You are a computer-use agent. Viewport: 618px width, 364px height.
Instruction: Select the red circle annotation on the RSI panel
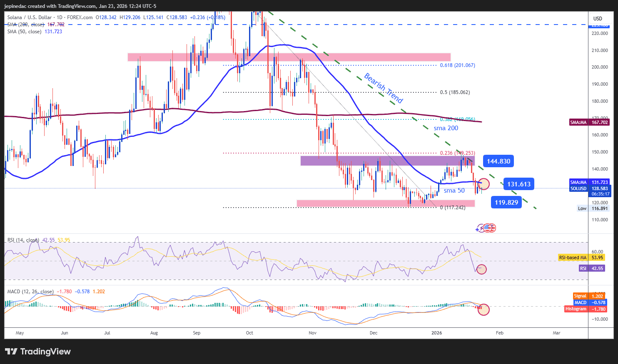[x=482, y=270]
